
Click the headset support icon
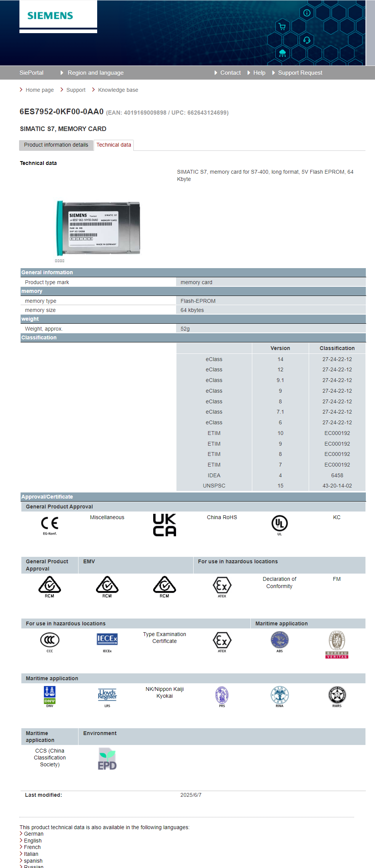pos(307,40)
